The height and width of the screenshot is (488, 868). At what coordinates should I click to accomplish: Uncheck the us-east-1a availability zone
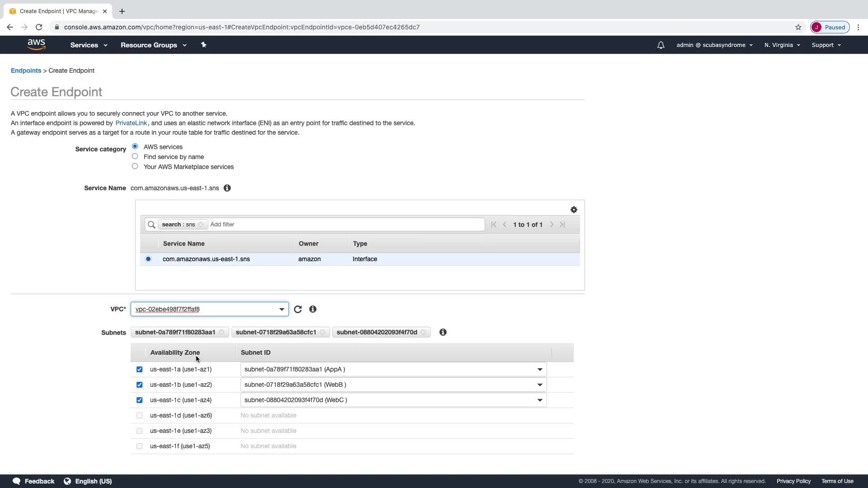[x=139, y=370]
